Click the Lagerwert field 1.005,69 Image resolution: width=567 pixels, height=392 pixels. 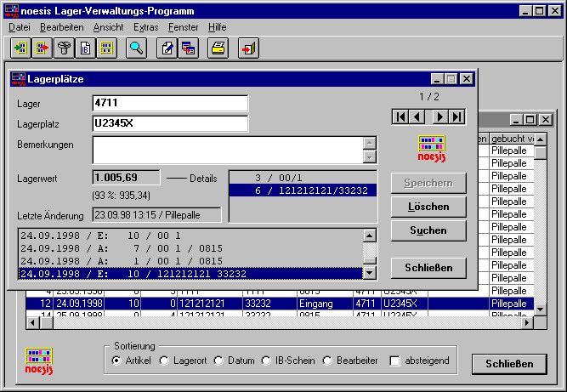[x=126, y=178]
